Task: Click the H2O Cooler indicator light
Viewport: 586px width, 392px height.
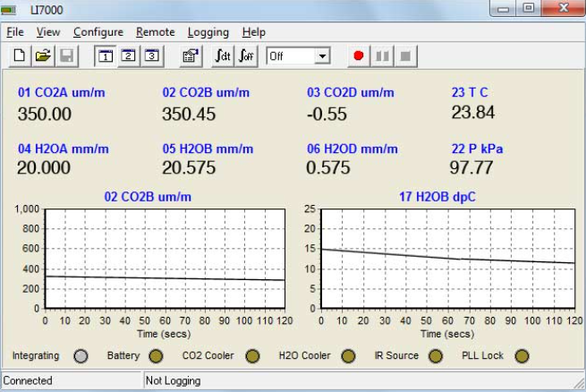Action: (348, 356)
